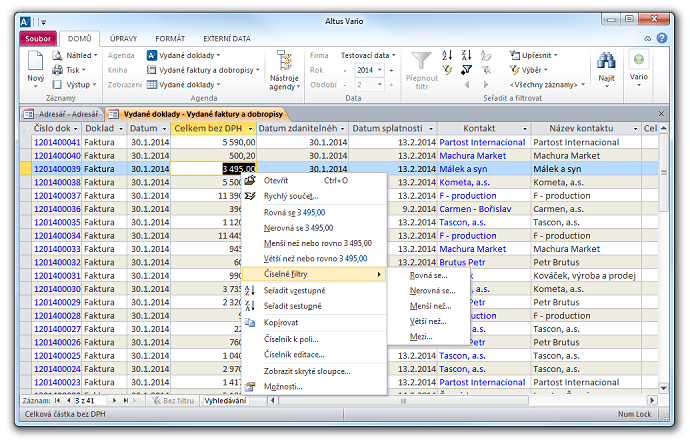
Task: Go to first record navigation arrow
Action: tap(57, 401)
